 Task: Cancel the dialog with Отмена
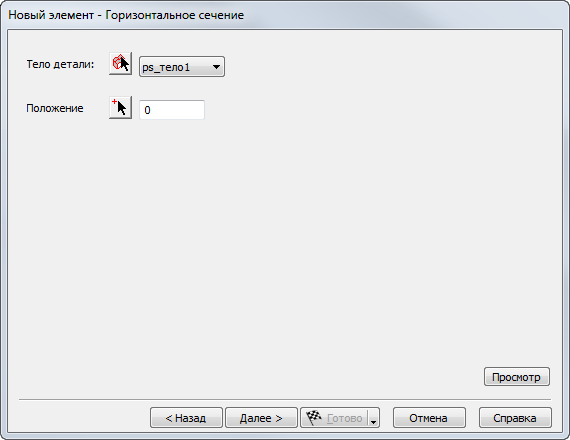point(429,418)
